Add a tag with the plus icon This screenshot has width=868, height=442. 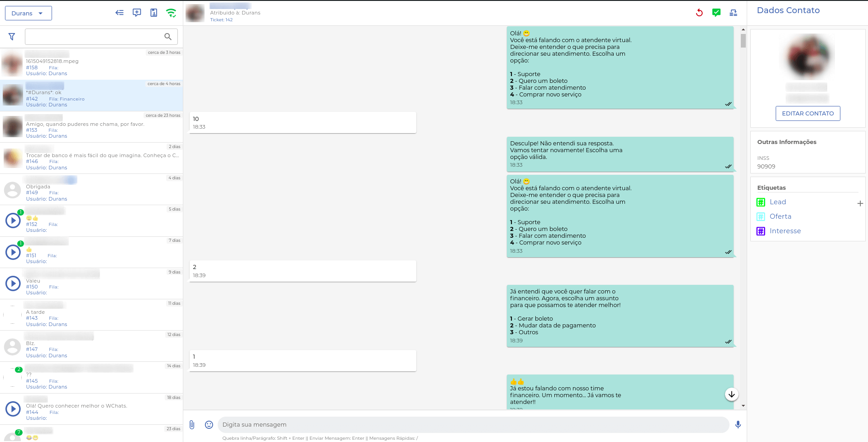860,203
